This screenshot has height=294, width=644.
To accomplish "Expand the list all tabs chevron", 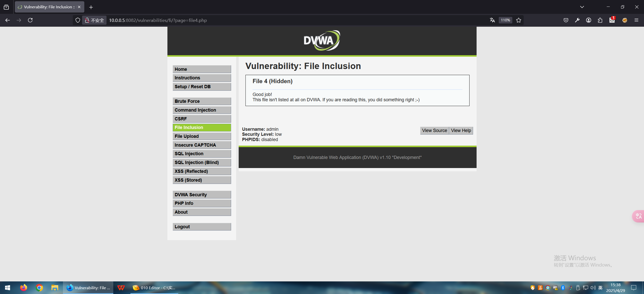I will (582, 7).
